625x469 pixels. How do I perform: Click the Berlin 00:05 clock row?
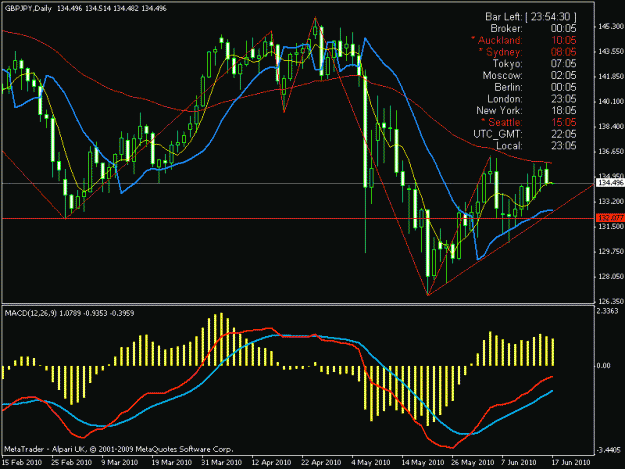pos(535,87)
